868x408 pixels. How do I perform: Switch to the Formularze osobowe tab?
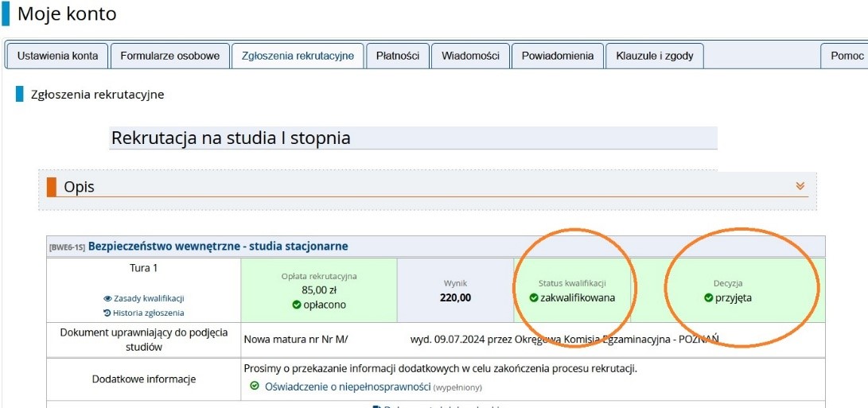[x=169, y=56]
